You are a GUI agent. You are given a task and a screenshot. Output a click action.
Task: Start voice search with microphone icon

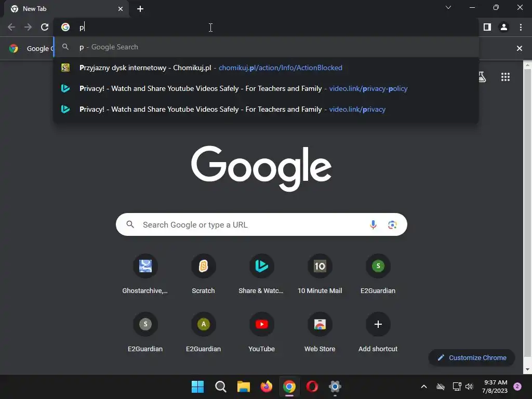(x=373, y=224)
